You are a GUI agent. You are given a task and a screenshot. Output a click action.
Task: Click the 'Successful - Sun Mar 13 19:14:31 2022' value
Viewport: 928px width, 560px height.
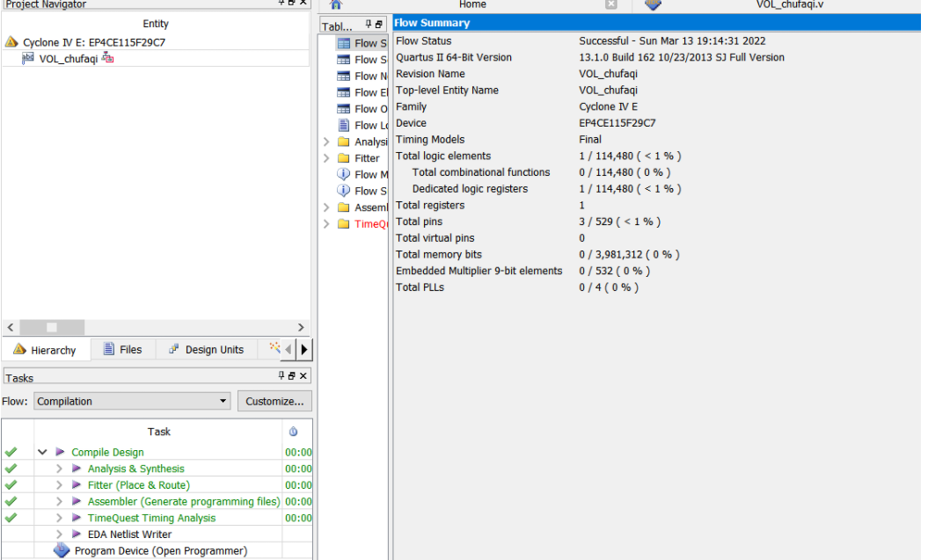pyautogui.click(x=672, y=40)
